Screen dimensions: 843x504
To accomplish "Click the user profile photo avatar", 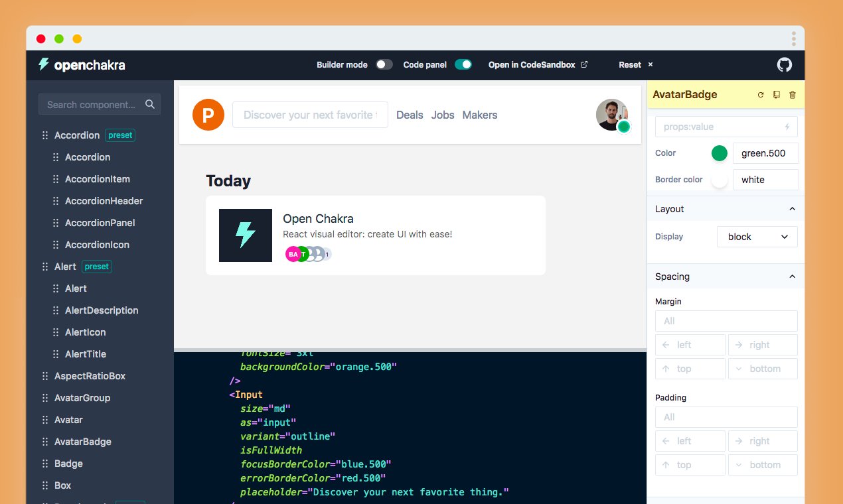I will 611,114.
